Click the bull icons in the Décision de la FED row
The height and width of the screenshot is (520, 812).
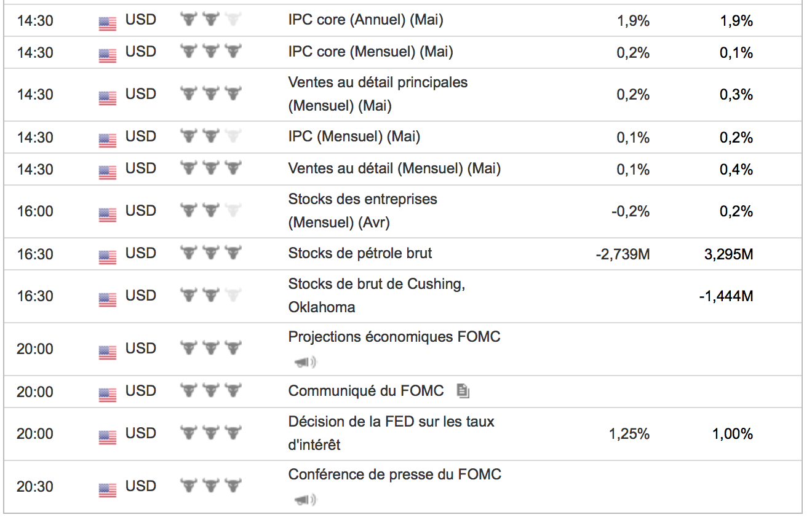[210, 433]
